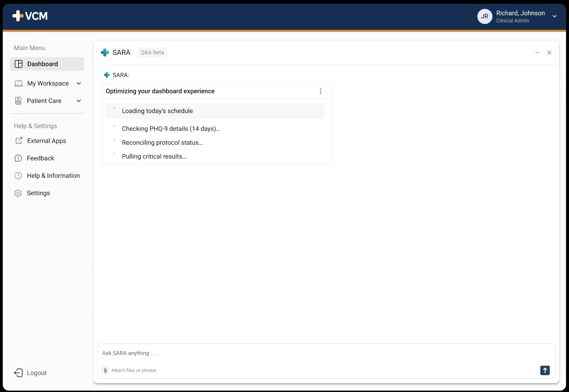Open the user profile dropdown arrow

click(554, 16)
